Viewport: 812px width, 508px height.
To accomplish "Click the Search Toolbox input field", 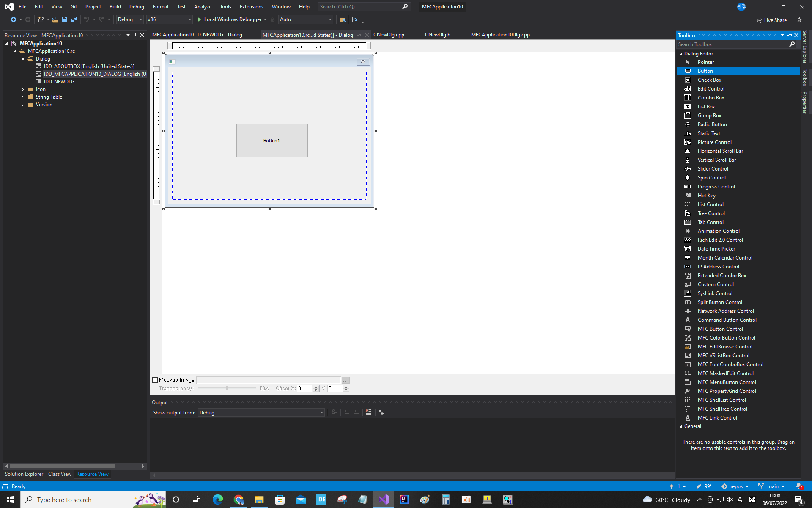I will [x=734, y=44].
